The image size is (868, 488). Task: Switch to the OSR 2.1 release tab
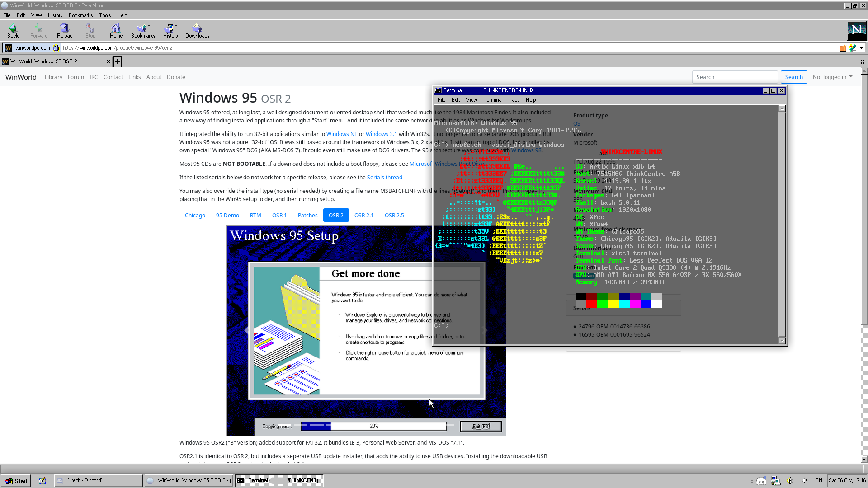364,216
